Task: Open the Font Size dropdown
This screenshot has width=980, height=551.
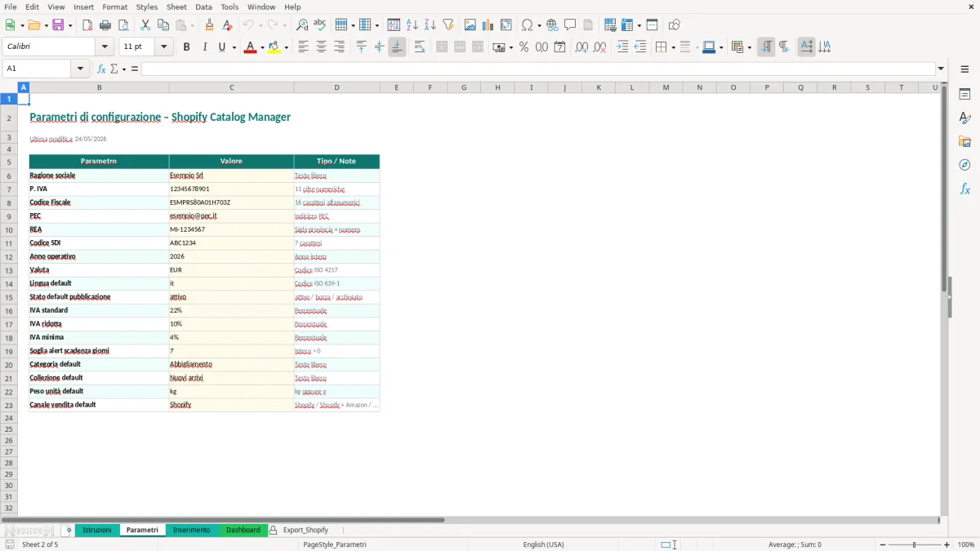Action: (164, 47)
